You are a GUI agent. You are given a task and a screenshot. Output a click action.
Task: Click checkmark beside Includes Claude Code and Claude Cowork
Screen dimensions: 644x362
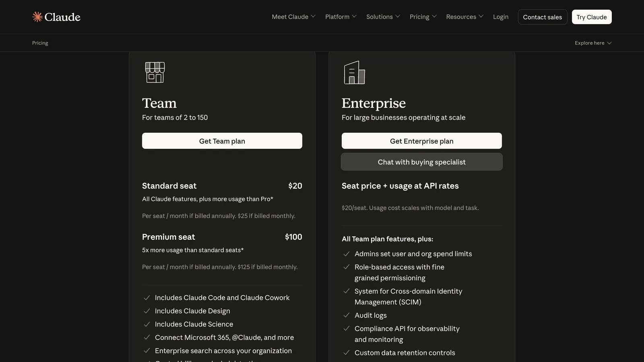tap(147, 298)
